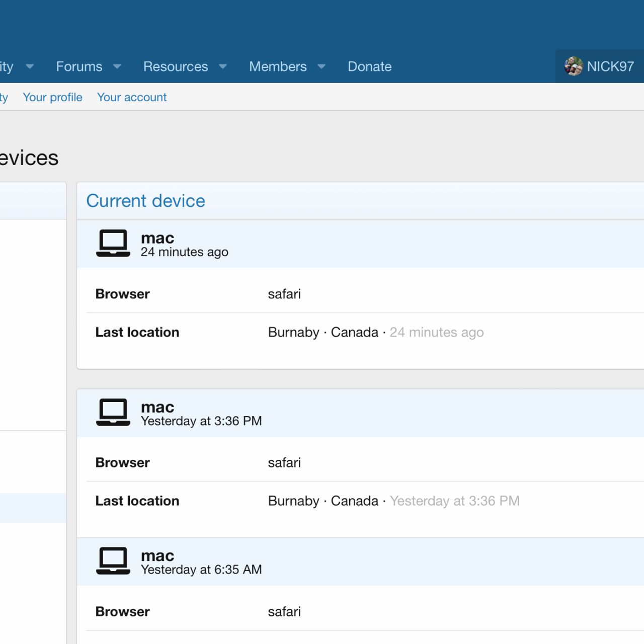Viewport: 644px width, 644px height.
Task: Click the gray Yesterday at 3:36 PM location timestamp
Action: point(455,501)
